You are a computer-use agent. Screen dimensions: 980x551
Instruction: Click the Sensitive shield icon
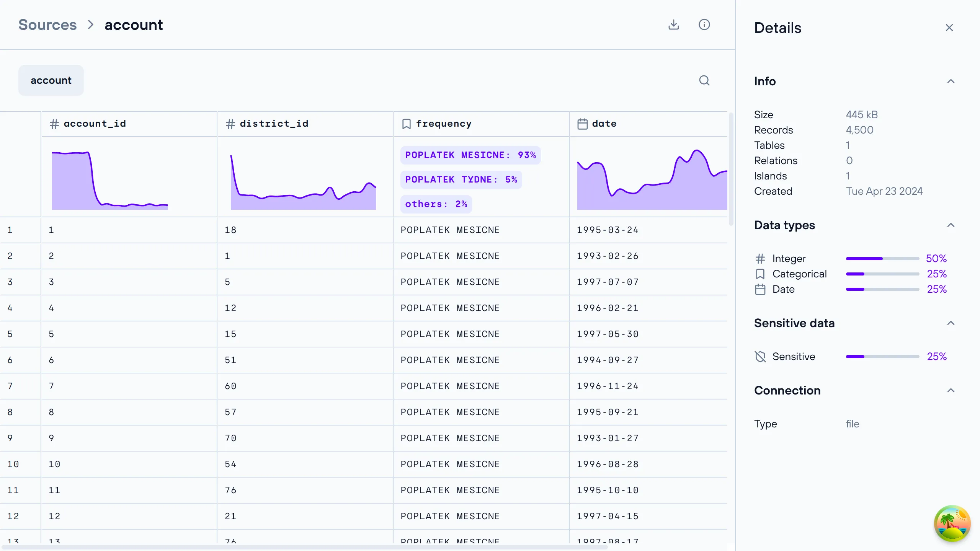point(760,357)
